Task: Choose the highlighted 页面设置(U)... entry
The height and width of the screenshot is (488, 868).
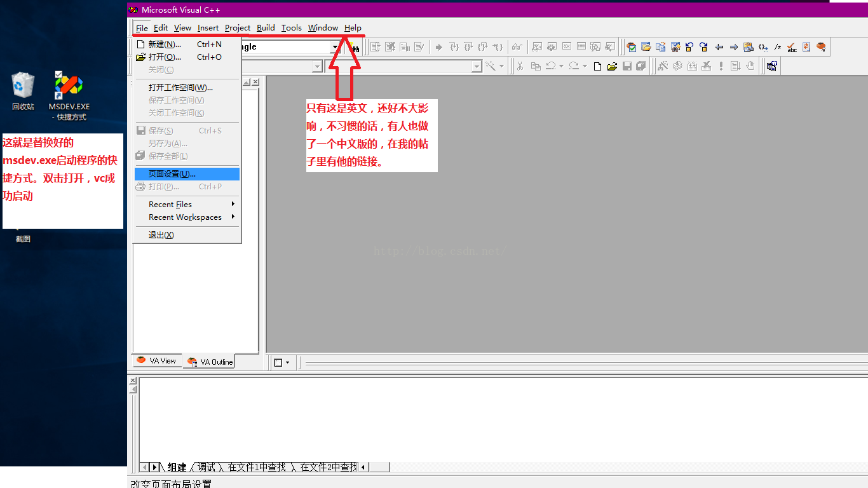Action: pos(186,174)
